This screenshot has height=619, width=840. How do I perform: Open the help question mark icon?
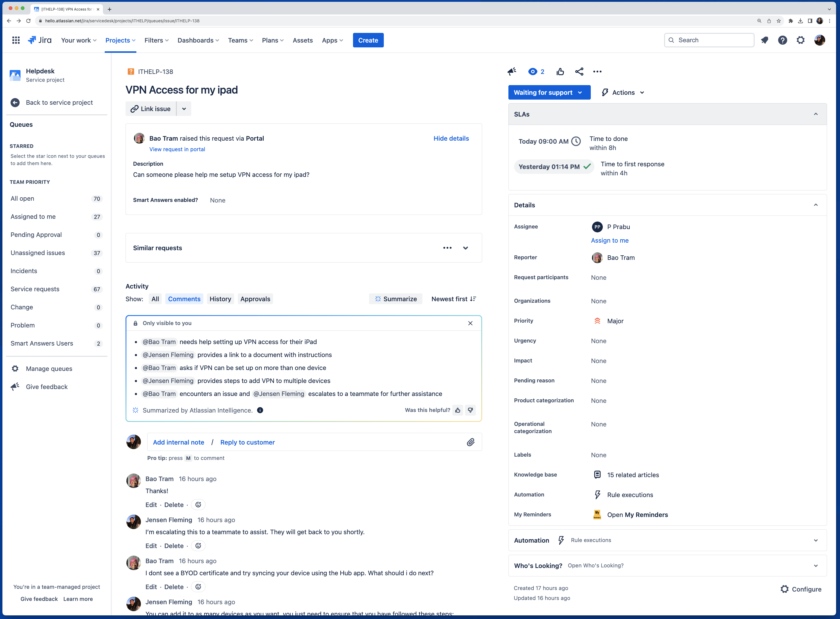tap(782, 40)
